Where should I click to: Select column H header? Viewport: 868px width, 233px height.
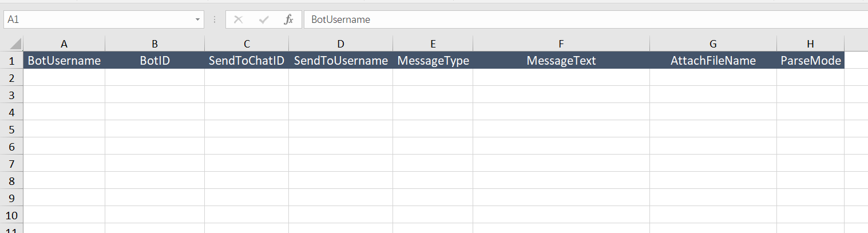click(x=810, y=44)
